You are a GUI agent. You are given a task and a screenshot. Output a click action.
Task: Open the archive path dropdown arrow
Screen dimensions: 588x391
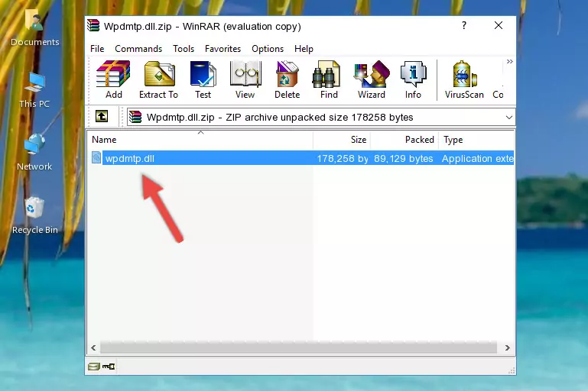click(508, 118)
